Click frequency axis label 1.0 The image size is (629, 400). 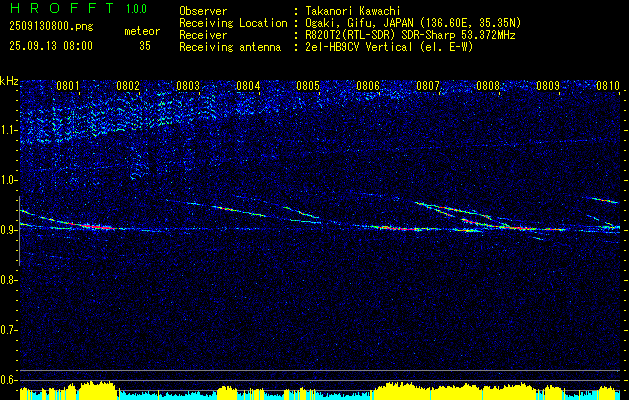click(x=8, y=180)
